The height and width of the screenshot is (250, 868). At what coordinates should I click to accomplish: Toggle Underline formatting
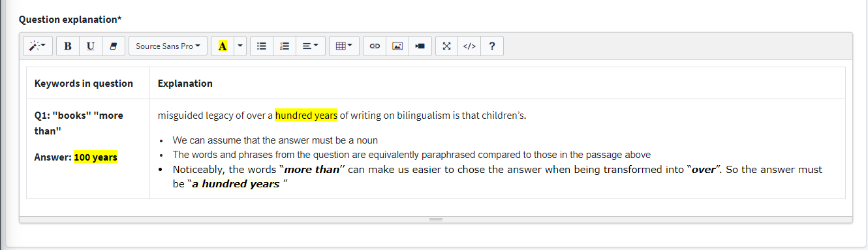tap(90, 46)
